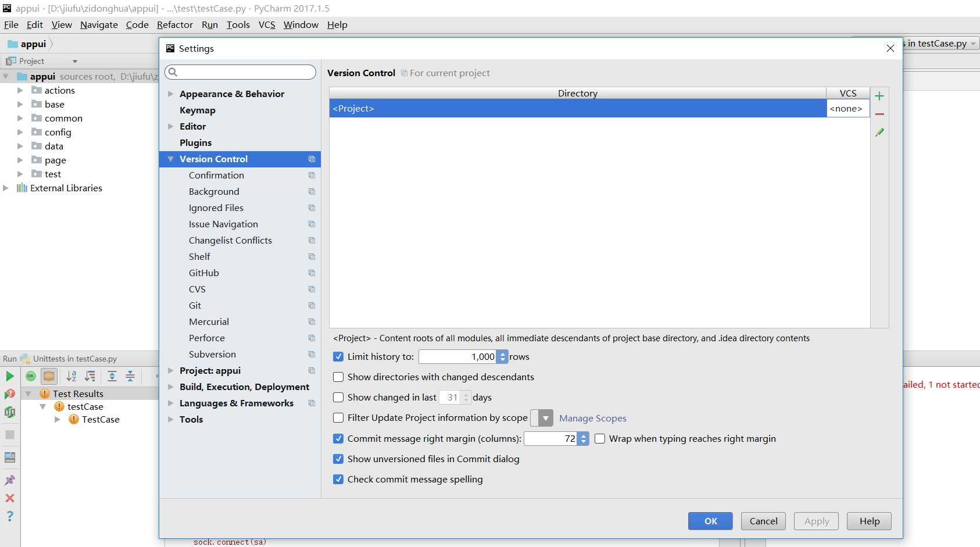Click the Pin Tab pushpin icon
Screen dimensions: 980x547
tap(10, 480)
